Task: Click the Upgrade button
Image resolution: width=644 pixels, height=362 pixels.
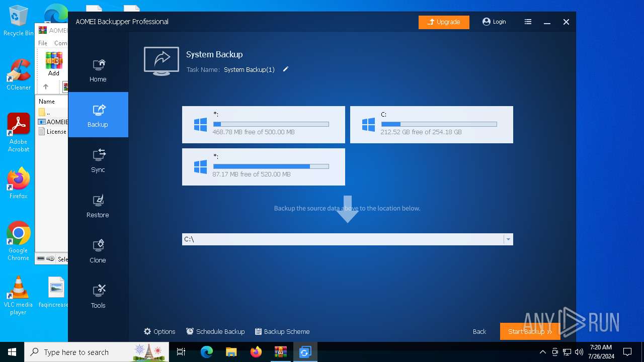Action: tap(444, 22)
